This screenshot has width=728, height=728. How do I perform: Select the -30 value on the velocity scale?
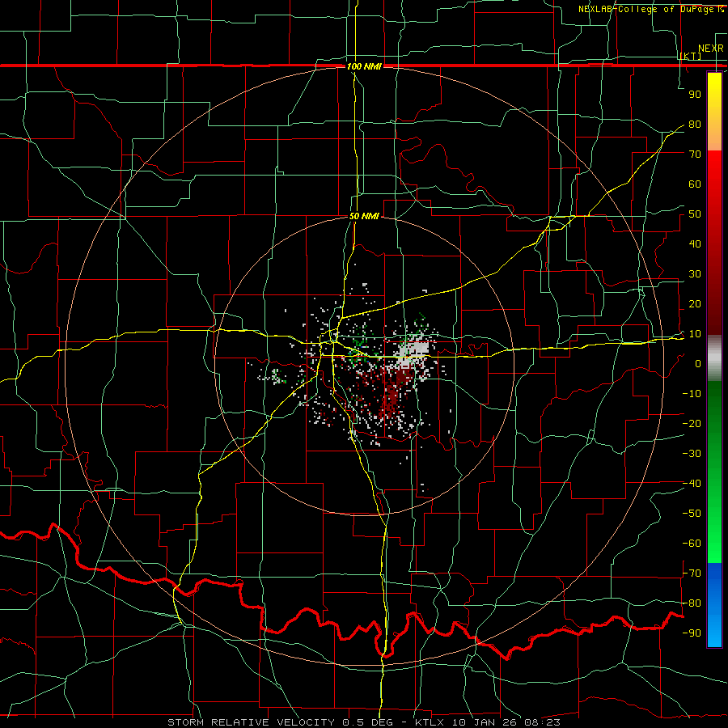[692, 454]
